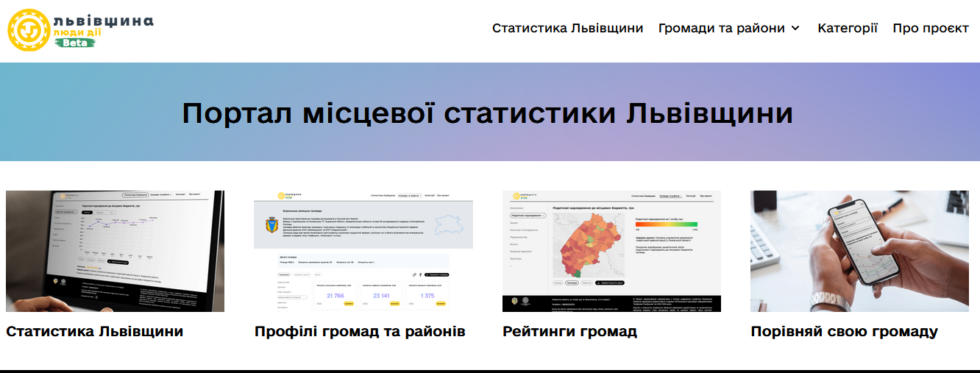The image size is (980, 373).
Task: Click the red-to-green gradient legend bar
Action: tap(666, 224)
